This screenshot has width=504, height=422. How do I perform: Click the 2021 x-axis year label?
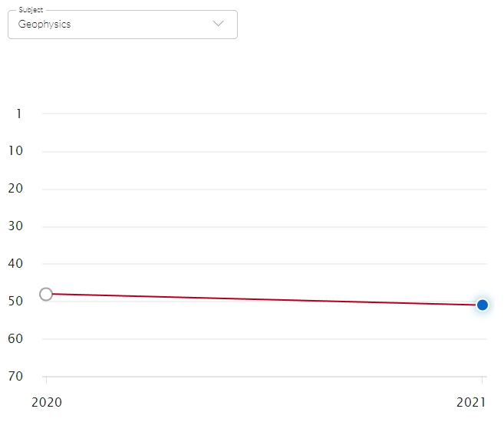point(471,402)
